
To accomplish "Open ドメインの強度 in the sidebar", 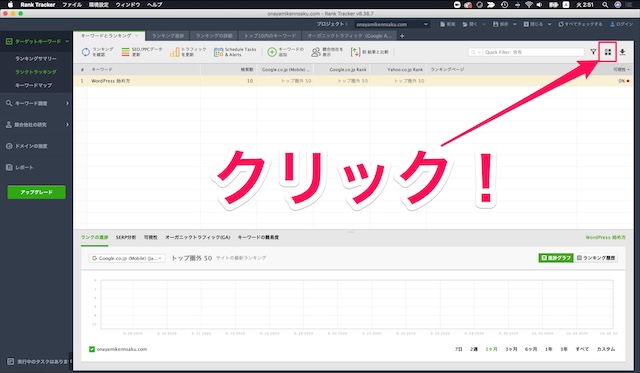I will tap(31, 146).
